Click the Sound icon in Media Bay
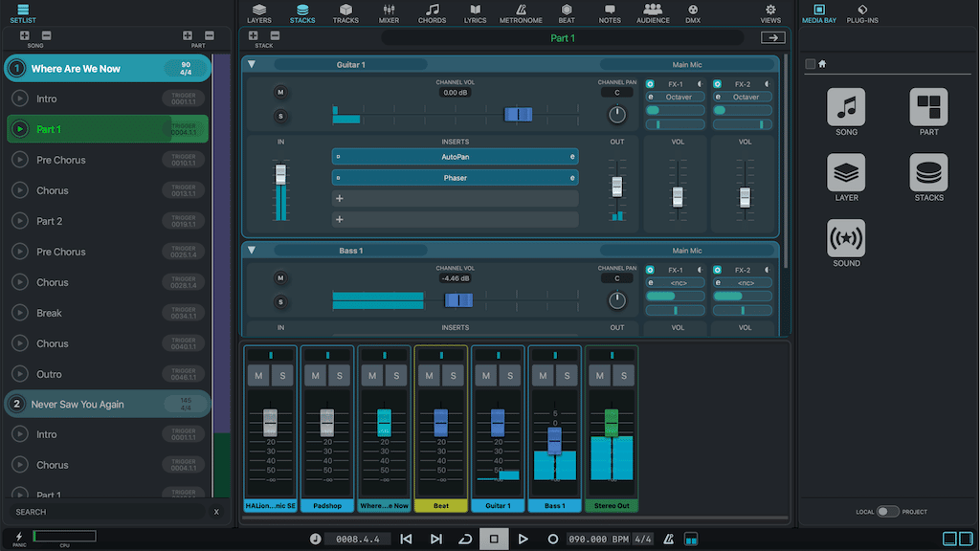 846,238
